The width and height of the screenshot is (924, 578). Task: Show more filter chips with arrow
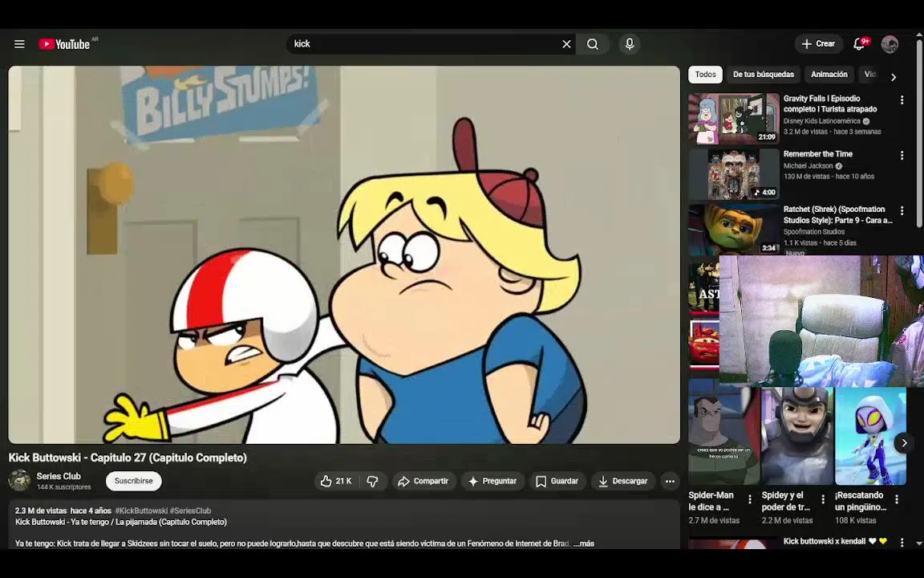click(x=894, y=77)
